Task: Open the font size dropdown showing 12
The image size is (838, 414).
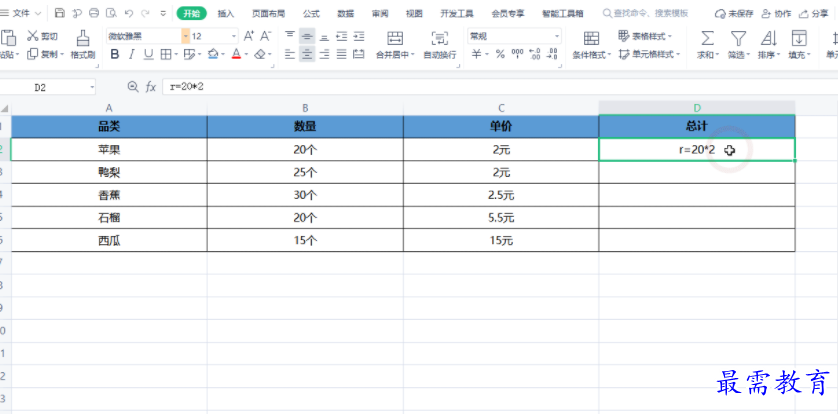Action: [234, 36]
